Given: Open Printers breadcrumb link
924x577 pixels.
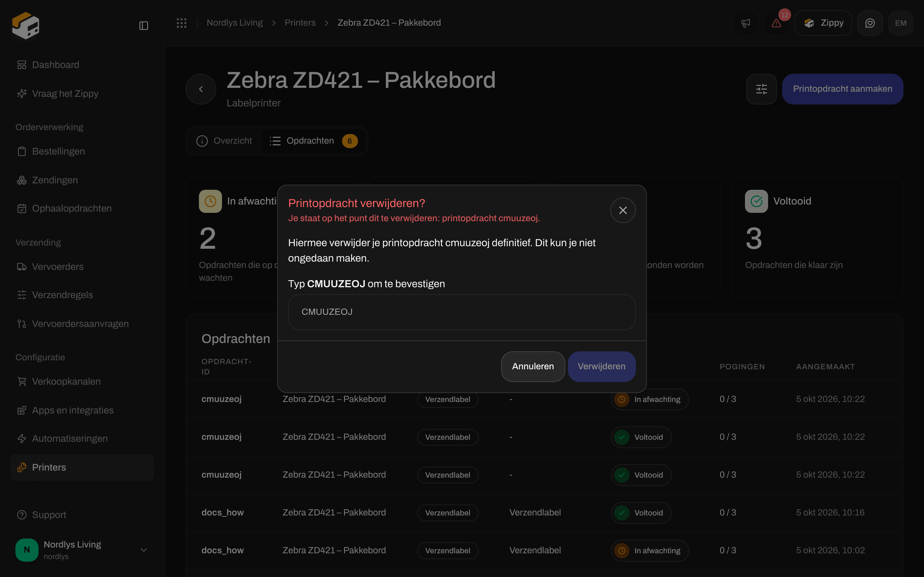Looking at the screenshot, I should click(300, 23).
